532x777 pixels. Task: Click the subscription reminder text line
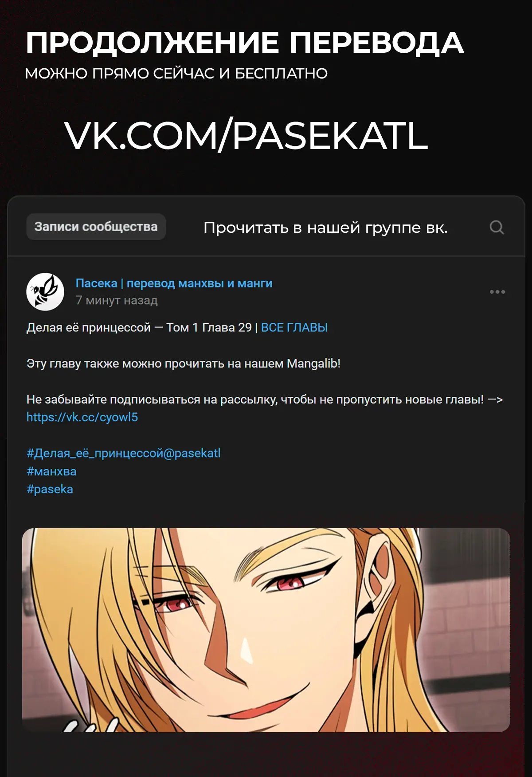coord(265,400)
